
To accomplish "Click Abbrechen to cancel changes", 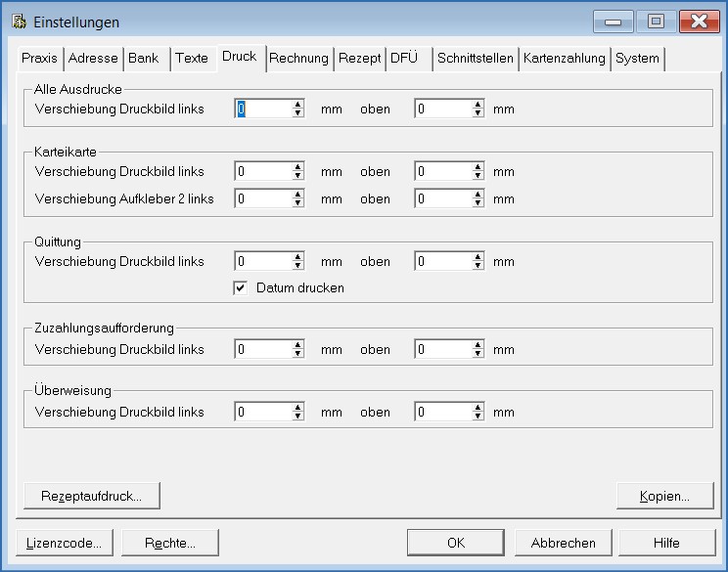I will [563, 543].
